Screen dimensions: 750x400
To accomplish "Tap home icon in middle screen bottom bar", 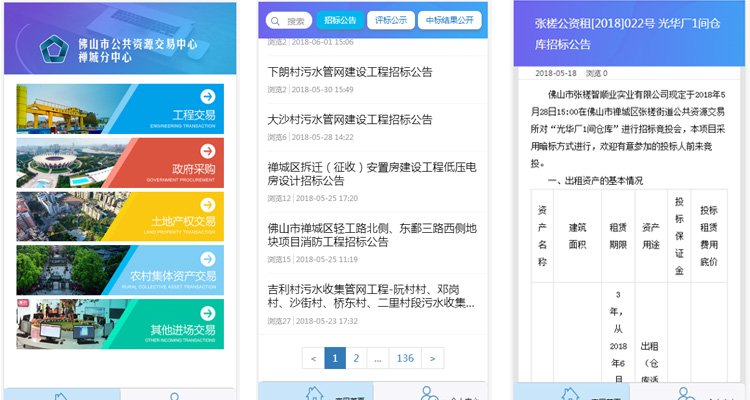I will [314, 393].
